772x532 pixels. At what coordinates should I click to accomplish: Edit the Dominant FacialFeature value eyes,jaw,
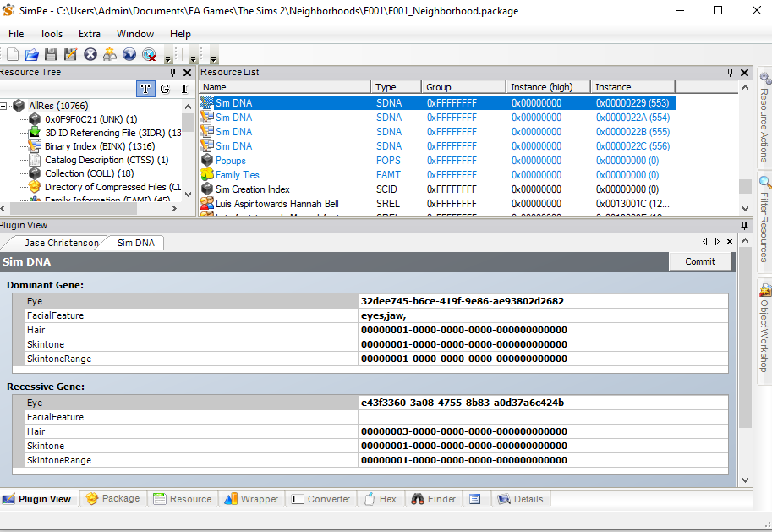click(543, 315)
